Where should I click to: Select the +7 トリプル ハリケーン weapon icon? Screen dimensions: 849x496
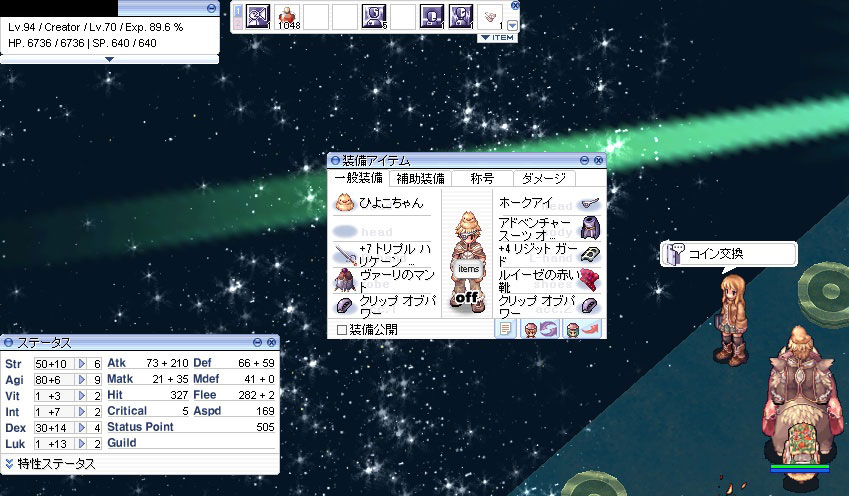point(345,255)
